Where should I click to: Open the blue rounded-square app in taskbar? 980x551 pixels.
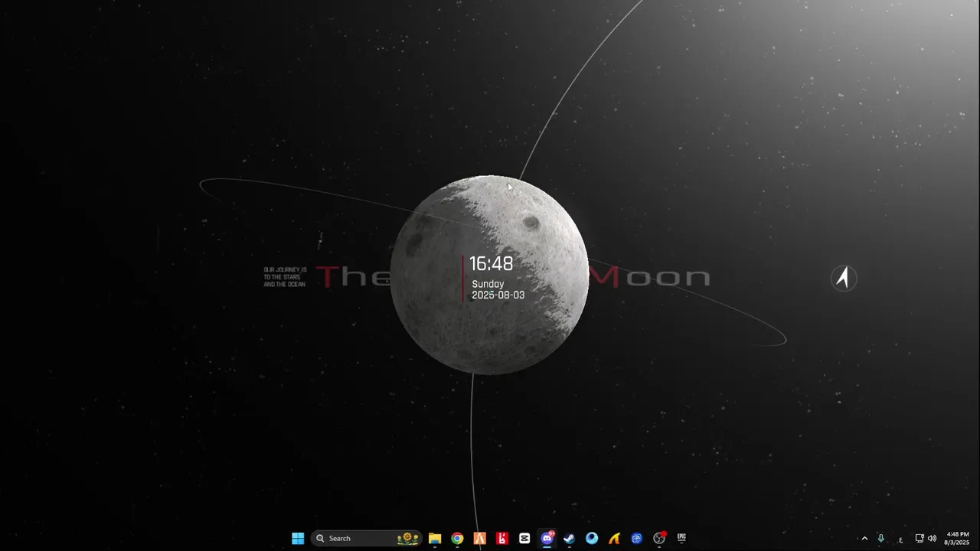[636, 538]
